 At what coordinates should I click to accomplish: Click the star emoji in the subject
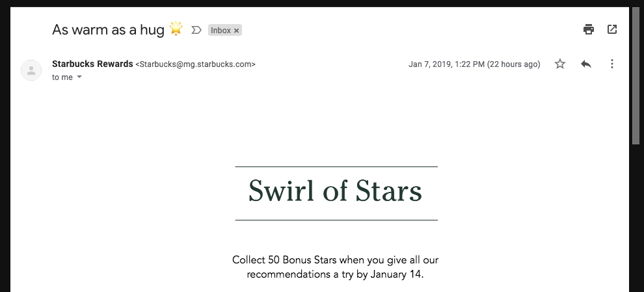click(x=176, y=29)
